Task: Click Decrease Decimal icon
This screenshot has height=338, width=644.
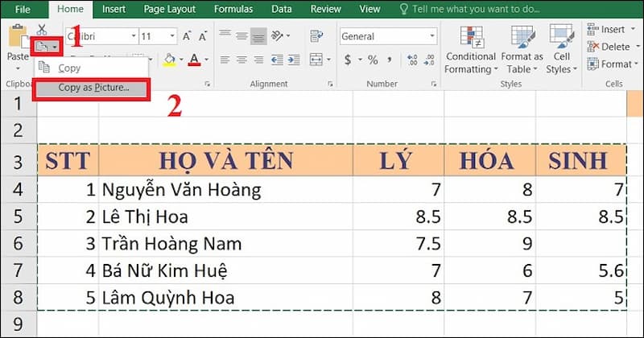Action: click(429, 60)
